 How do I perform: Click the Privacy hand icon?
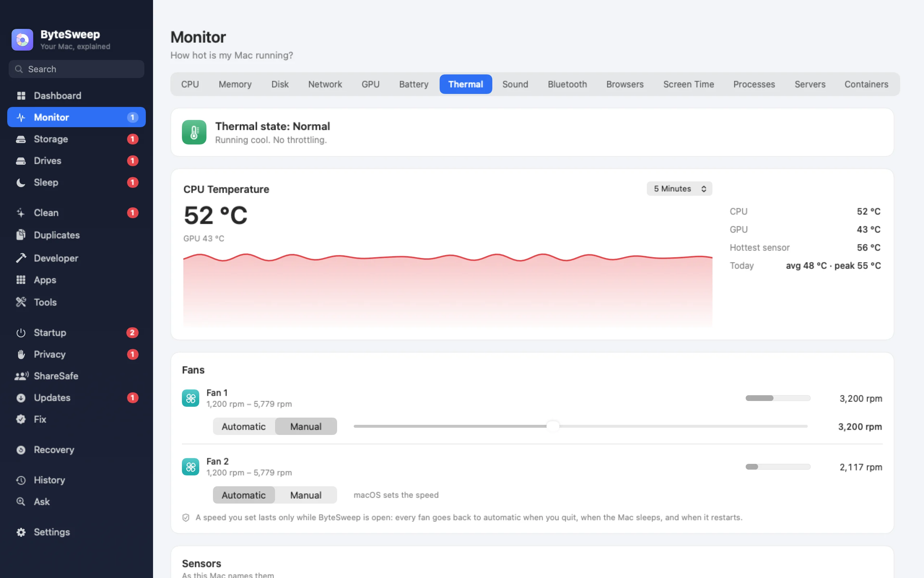[x=21, y=354]
